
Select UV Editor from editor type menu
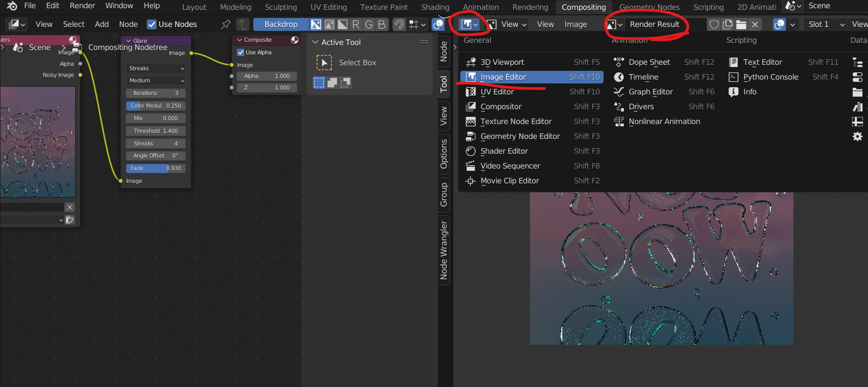pos(532,92)
